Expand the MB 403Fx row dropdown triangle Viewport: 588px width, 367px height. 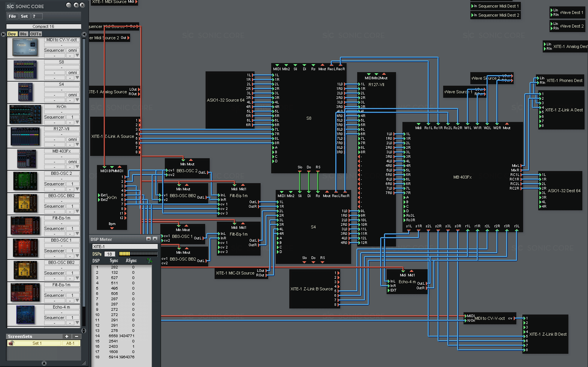[77, 167]
